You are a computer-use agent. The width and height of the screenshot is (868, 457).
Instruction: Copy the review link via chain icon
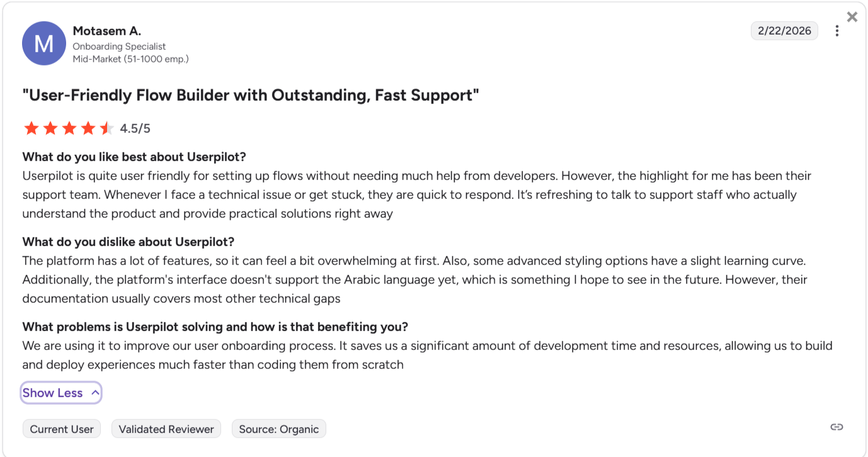pyautogui.click(x=837, y=427)
